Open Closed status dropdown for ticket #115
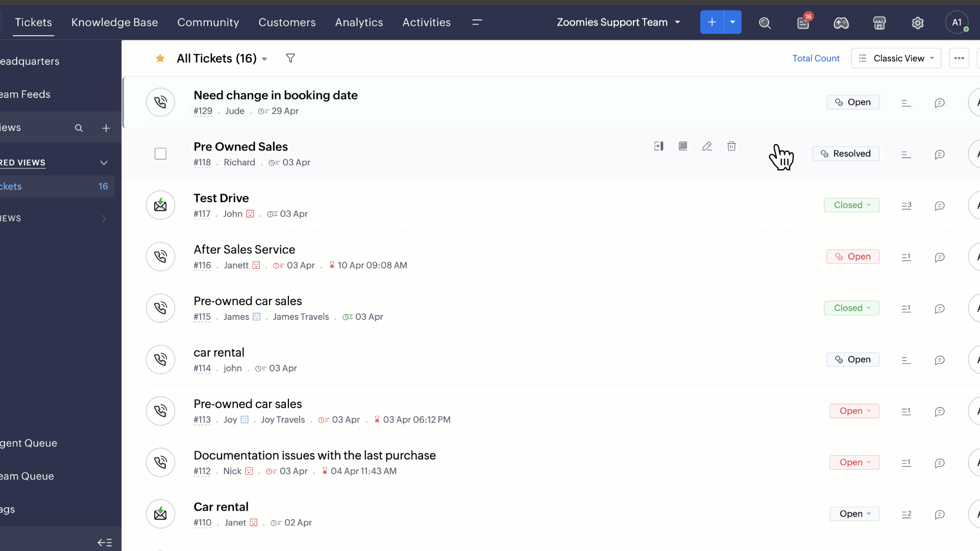 click(851, 308)
